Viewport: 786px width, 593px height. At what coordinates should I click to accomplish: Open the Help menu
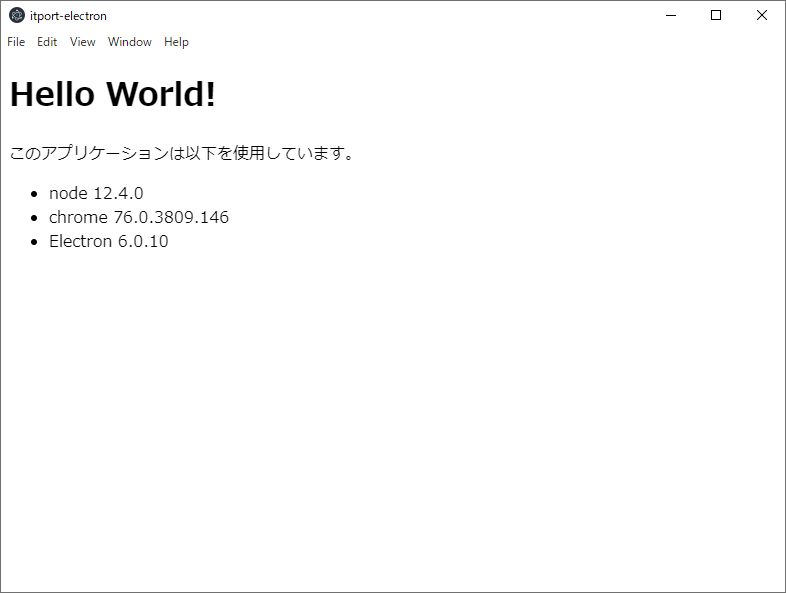point(176,42)
